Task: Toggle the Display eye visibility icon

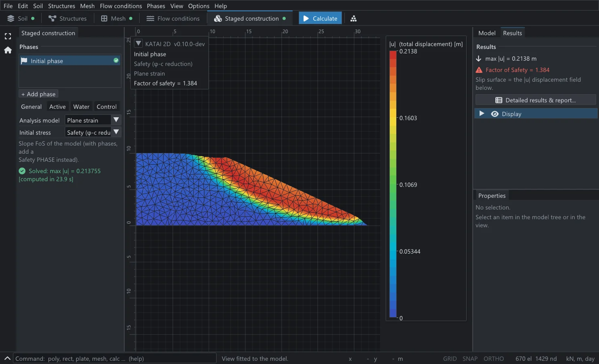Action: point(495,114)
